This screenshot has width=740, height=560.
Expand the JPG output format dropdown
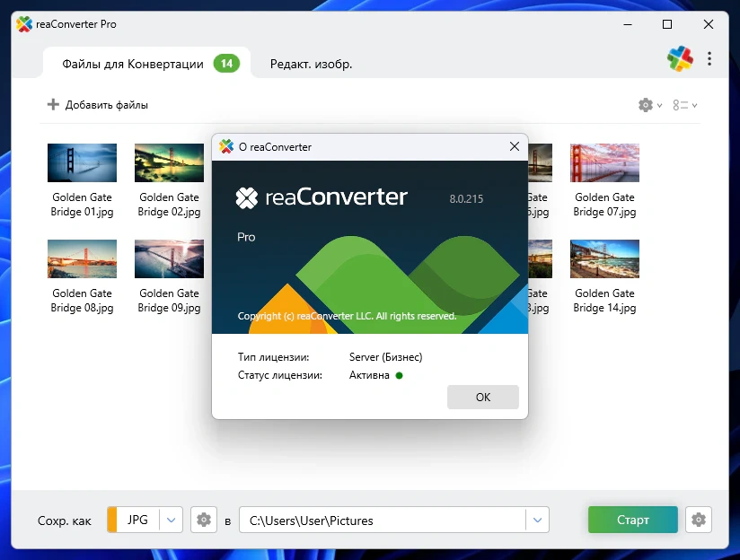coord(172,520)
